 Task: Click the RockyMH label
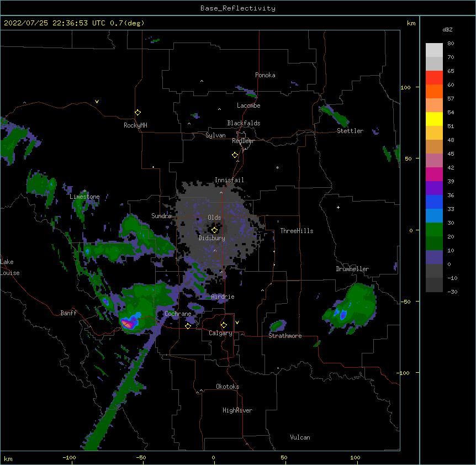135,125
